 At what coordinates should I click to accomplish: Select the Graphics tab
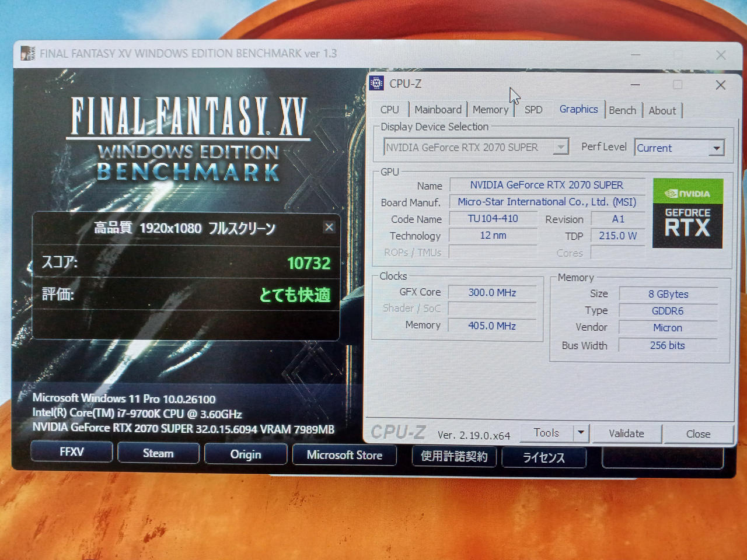pyautogui.click(x=578, y=109)
